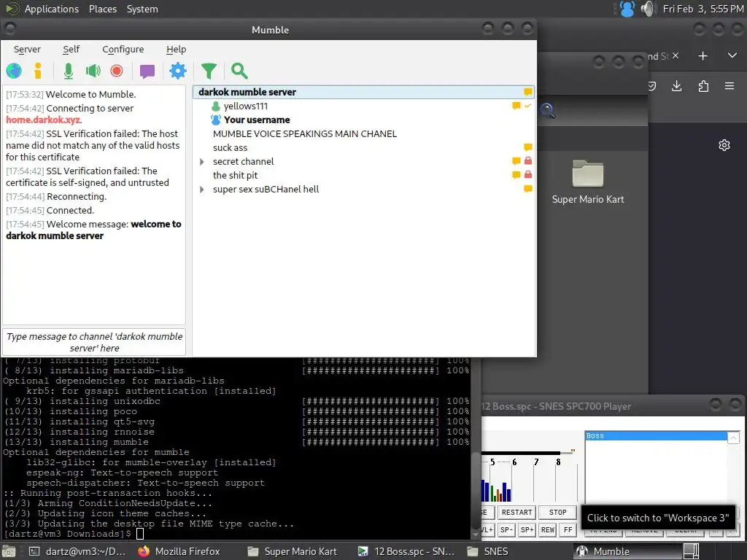Open the Places menu in the top panel
Viewport: 747px width, 560px height.
pyautogui.click(x=102, y=9)
